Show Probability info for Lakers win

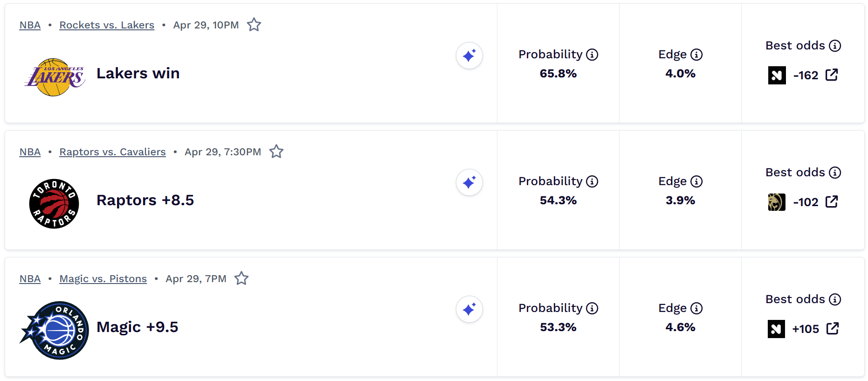pyautogui.click(x=592, y=55)
